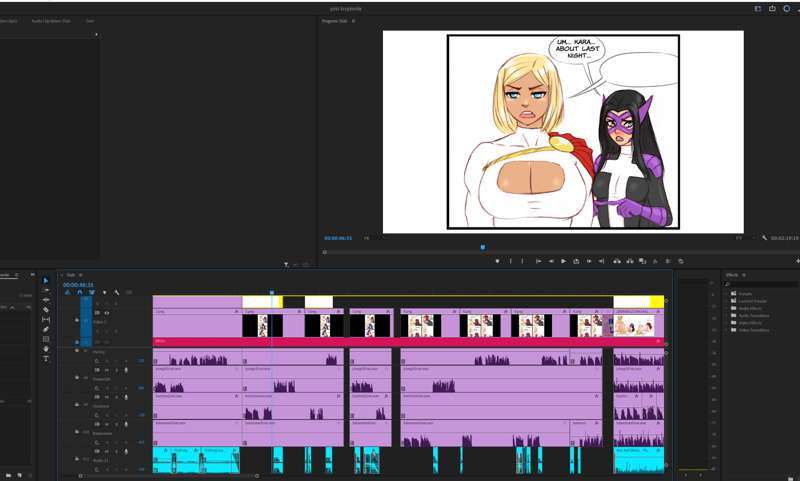Toggle insert sequences as nests icon
The height and width of the screenshot is (481, 800).
[67, 292]
